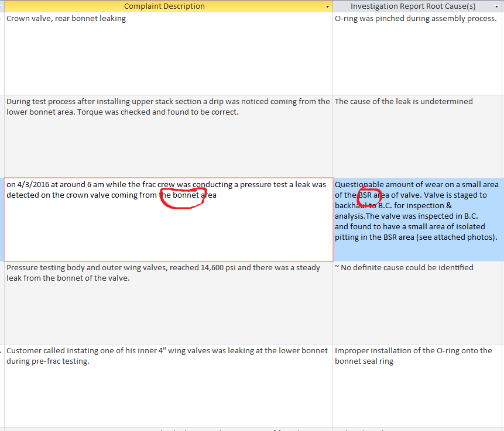
Task: Click the cell about improper O-ring installation
Action: tap(418, 385)
